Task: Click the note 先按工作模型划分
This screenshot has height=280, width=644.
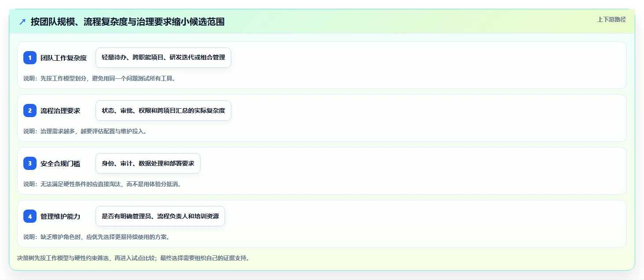Action: [99, 78]
